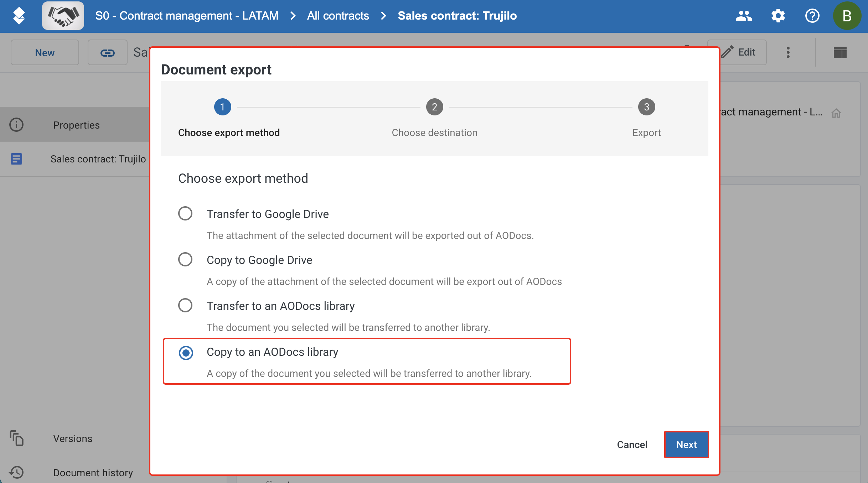This screenshot has height=483, width=868.
Task: Click Sales contract: Trujilo breadcrumb title
Action: (x=457, y=16)
